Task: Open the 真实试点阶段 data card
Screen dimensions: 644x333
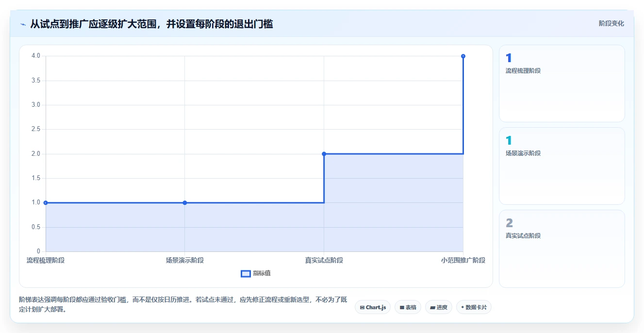Action: pyautogui.click(x=561, y=249)
